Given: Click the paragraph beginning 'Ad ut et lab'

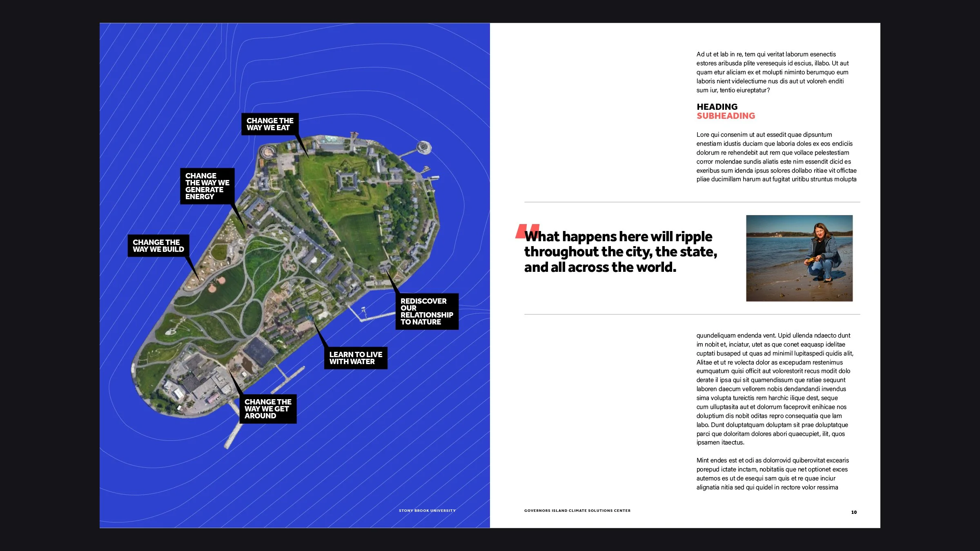Looking at the screenshot, I should click(x=773, y=72).
